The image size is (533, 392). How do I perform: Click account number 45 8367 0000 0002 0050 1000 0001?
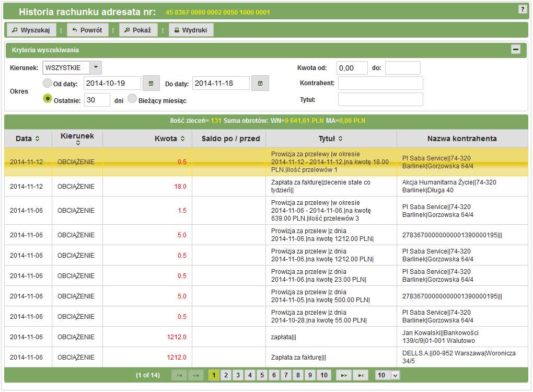pyautogui.click(x=217, y=12)
